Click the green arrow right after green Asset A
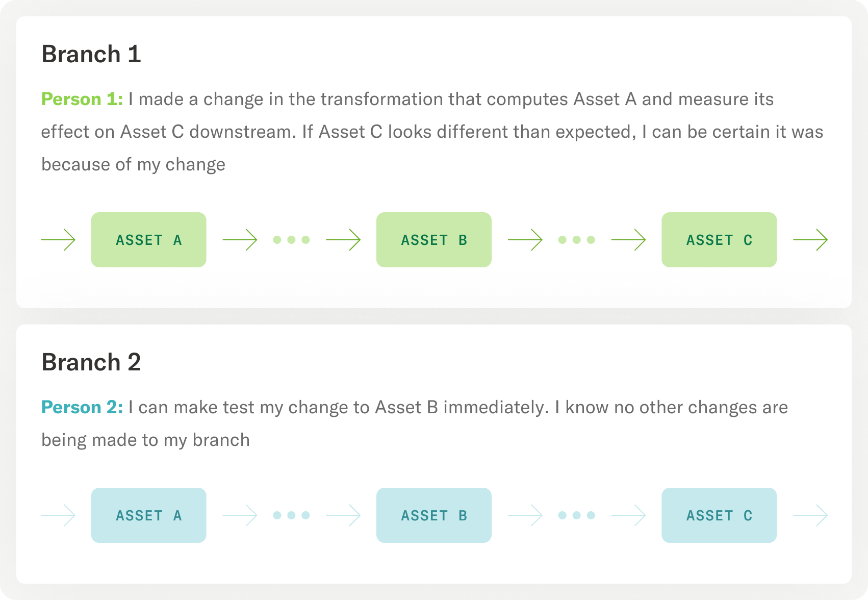Viewport: 868px width, 600px height. 240,240
